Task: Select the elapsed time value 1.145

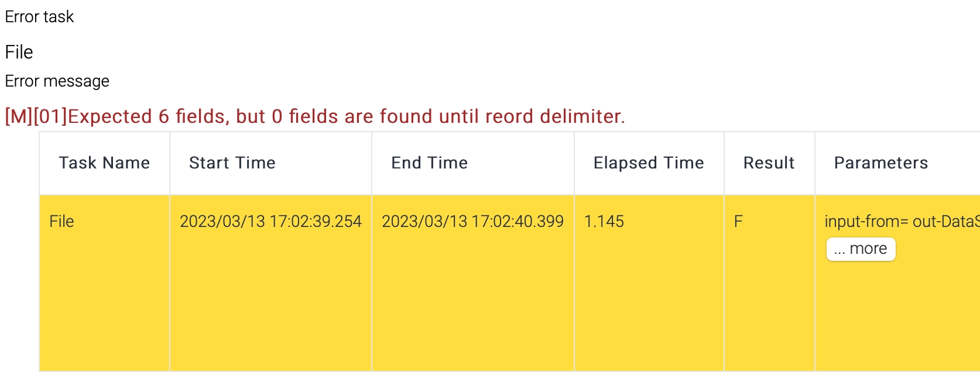Action: tap(604, 222)
